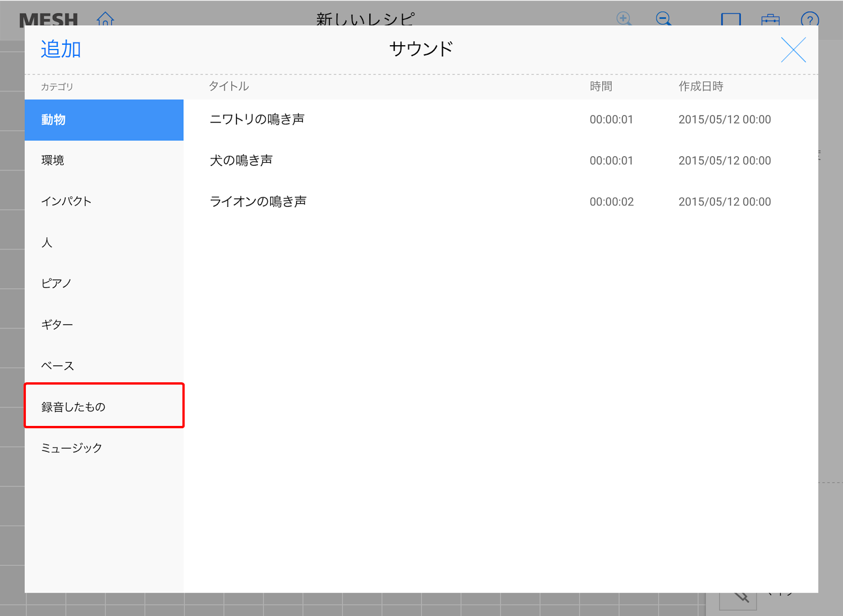Click the creation date of 犬の鳴き声

pos(724,161)
